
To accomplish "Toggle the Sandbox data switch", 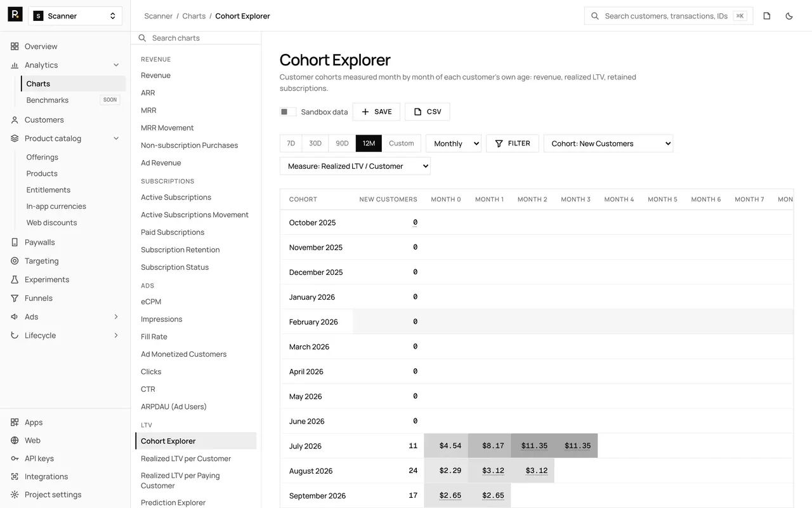I will click(288, 112).
